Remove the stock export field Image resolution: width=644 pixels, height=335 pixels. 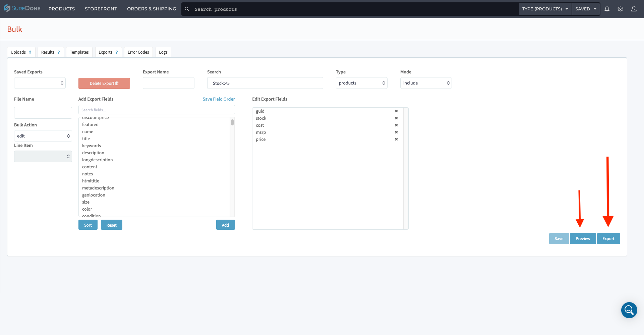[x=396, y=118]
